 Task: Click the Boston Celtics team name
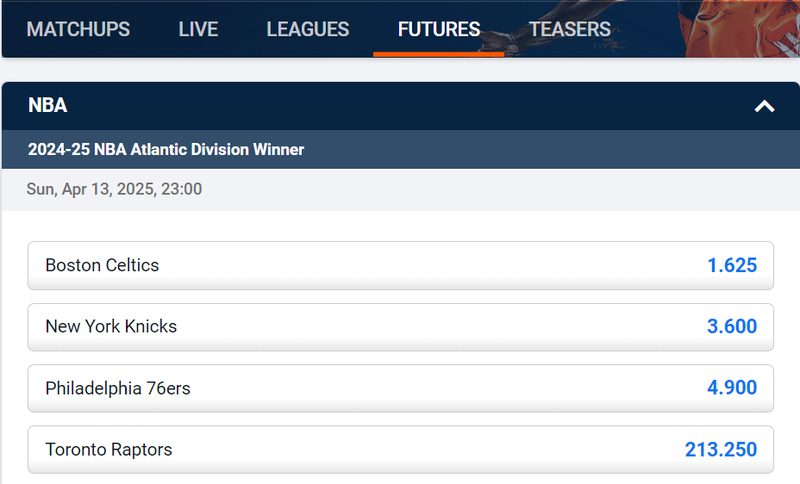[102, 265]
